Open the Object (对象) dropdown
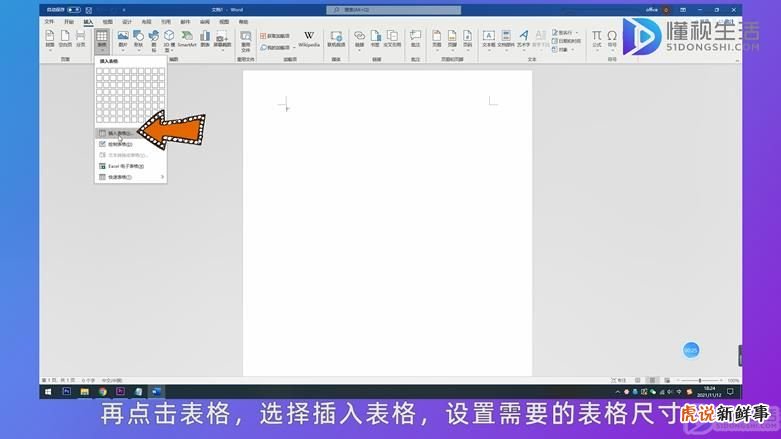The height and width of the screenshot is (439, 781). tap(564, 50)
